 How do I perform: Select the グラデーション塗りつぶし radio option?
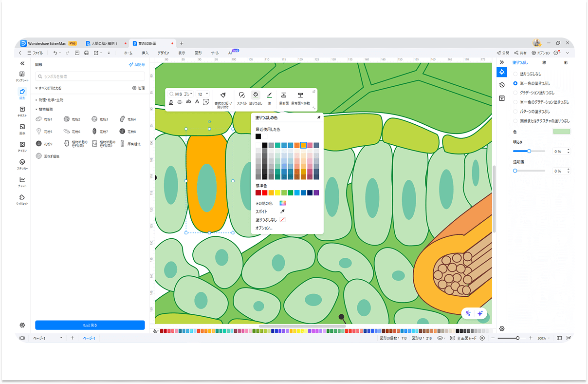pyautogui.click(x=515, y=93)
